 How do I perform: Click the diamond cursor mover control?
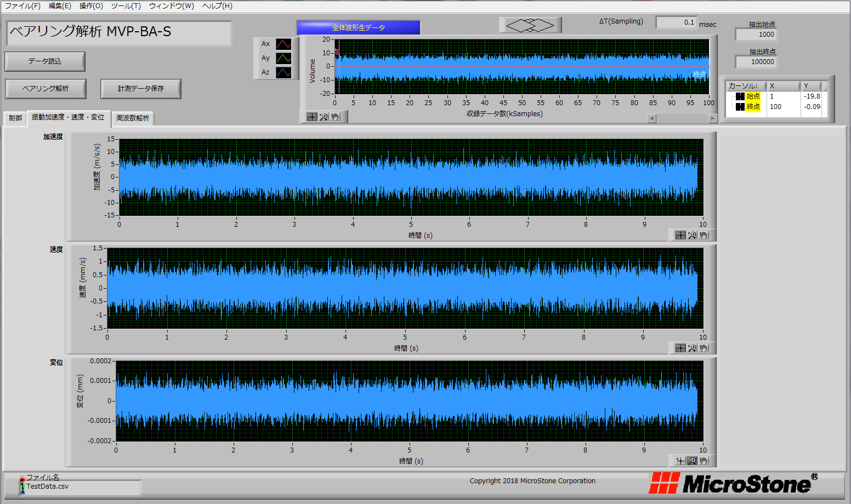530,25
